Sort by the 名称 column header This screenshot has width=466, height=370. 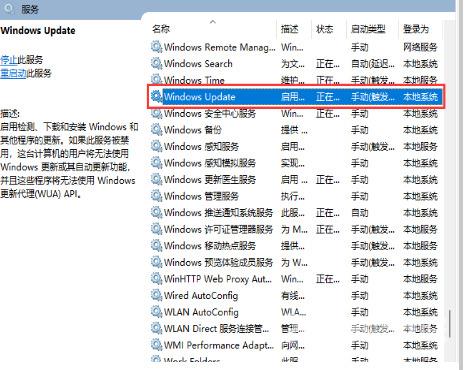tap(161, 29)
